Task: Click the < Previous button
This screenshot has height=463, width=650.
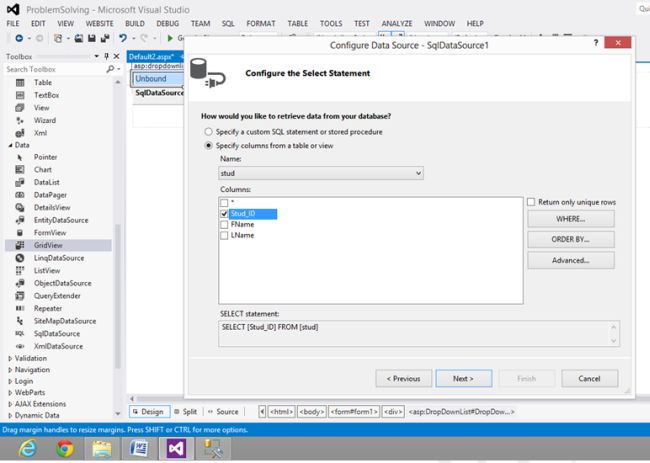Action: pos(403,378)
